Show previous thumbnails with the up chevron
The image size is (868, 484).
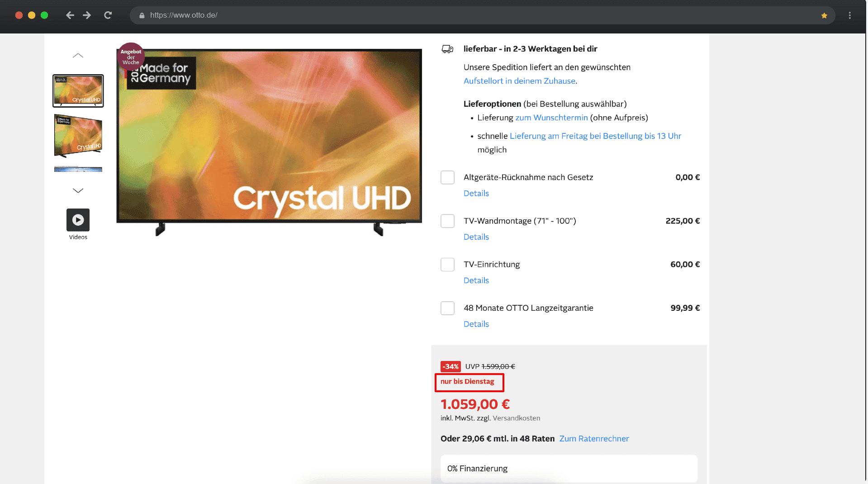coord(78,56)
